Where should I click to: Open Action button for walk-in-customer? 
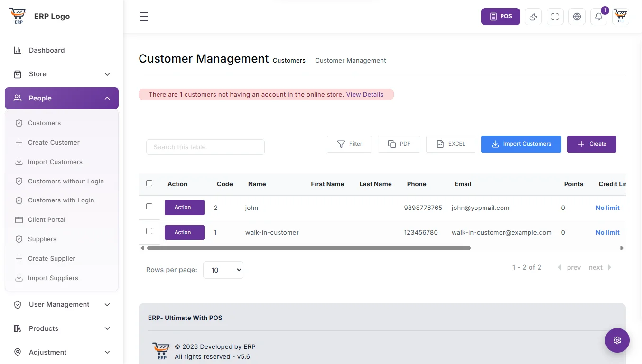tap(185, 232)
